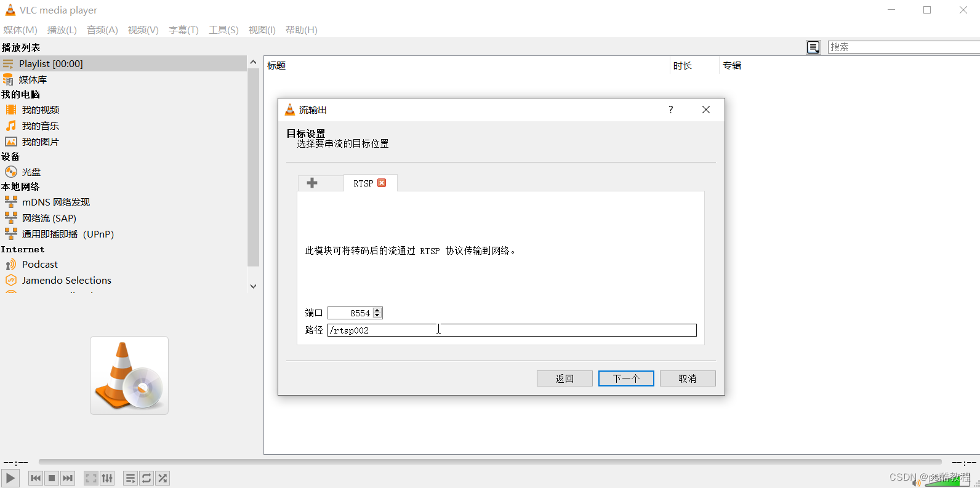Skip to the next media item

pos(68,478)
